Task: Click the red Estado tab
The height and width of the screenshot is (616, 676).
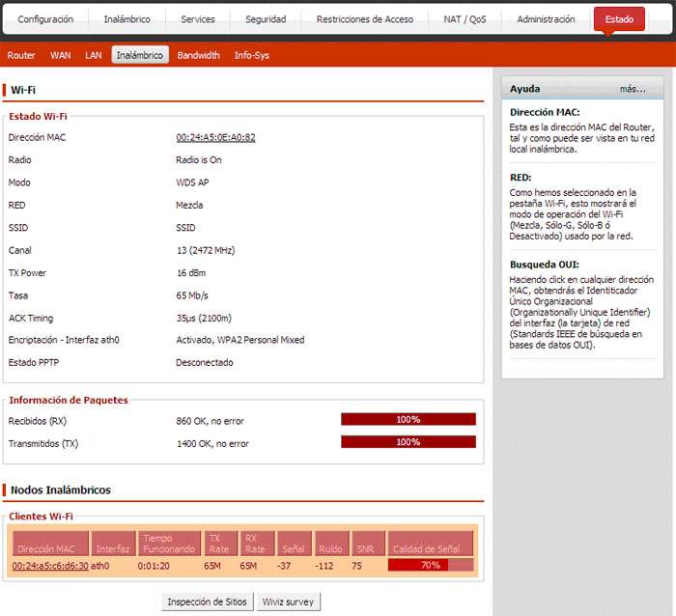Action: point(619,19)
